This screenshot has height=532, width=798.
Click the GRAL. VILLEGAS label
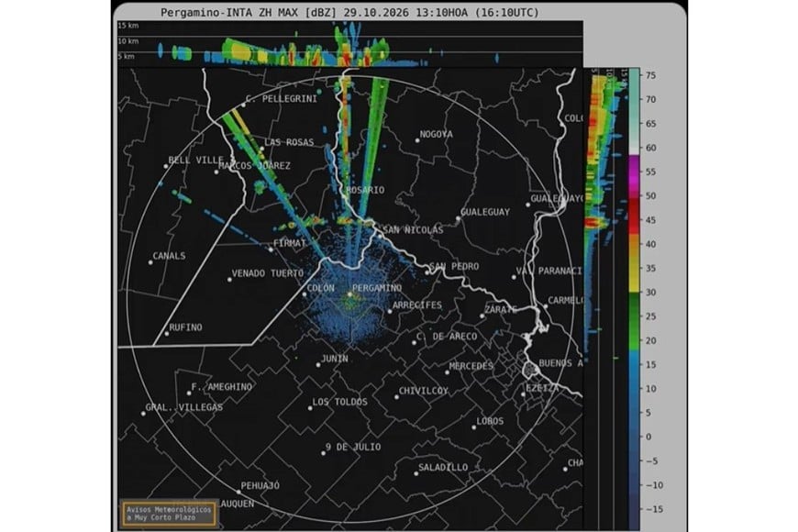[184, 407]
